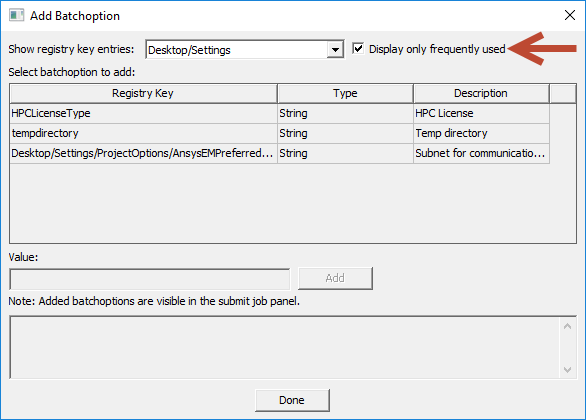Click into the Value input field
Viewport: 586px width, 420px height.
[149, 279]
